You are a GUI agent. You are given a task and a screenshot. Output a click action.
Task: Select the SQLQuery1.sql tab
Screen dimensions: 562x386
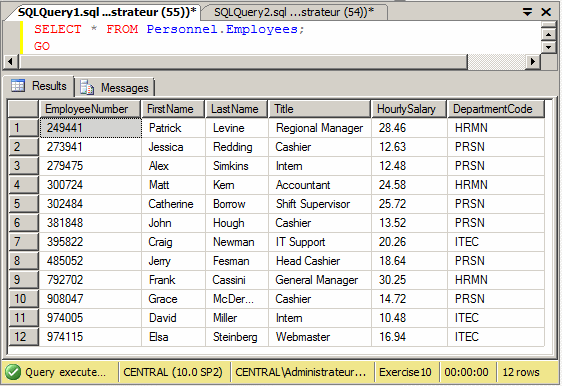click(107, 12)
